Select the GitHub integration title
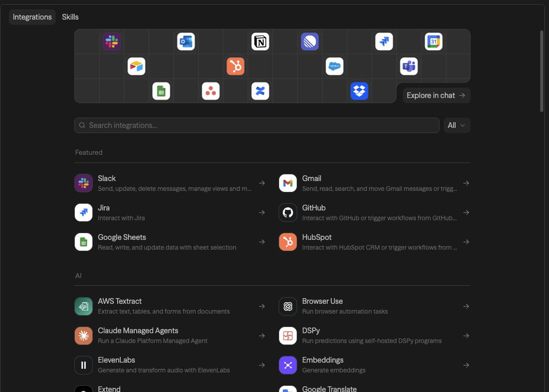Viewport: 549px width, 392px height. pos(314,208)
